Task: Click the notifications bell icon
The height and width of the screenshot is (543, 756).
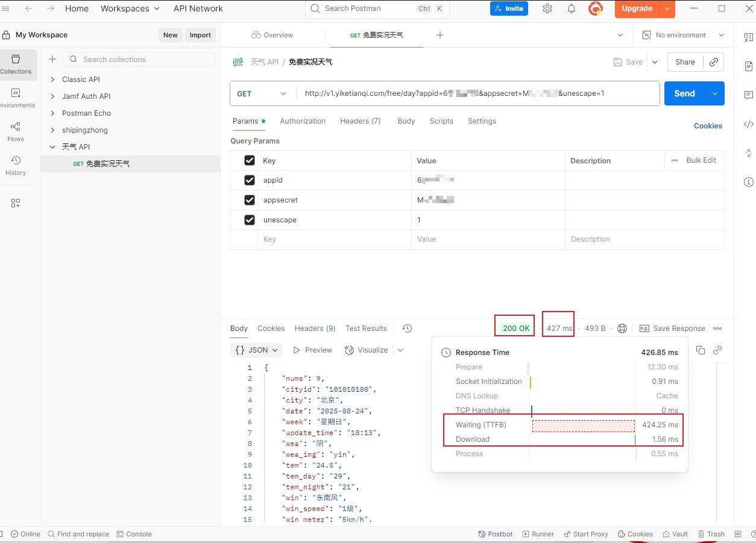Action: coord(571,8)
